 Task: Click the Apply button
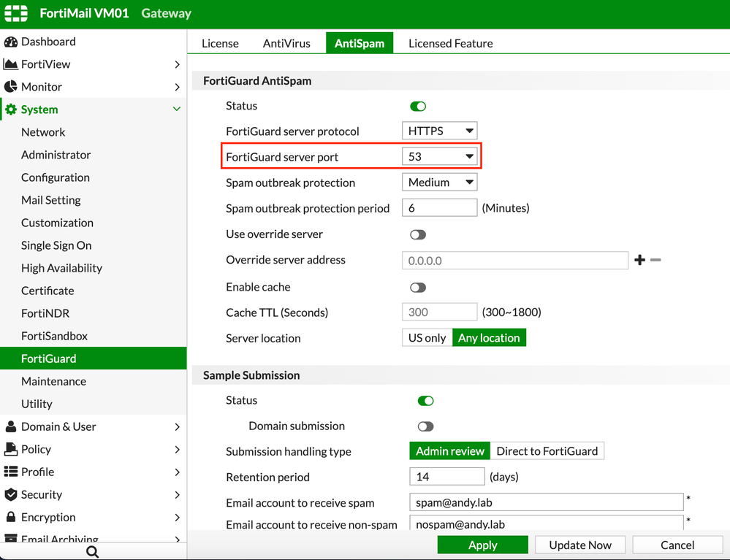click(483, 545)
